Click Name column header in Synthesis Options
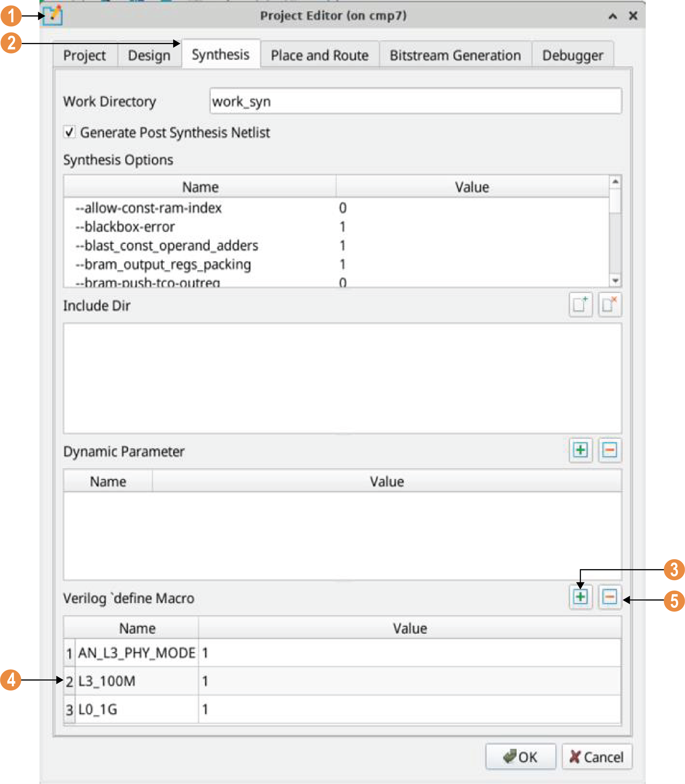Image resolution: width=685 pixels, height=784 pixels. coord(200,187)
